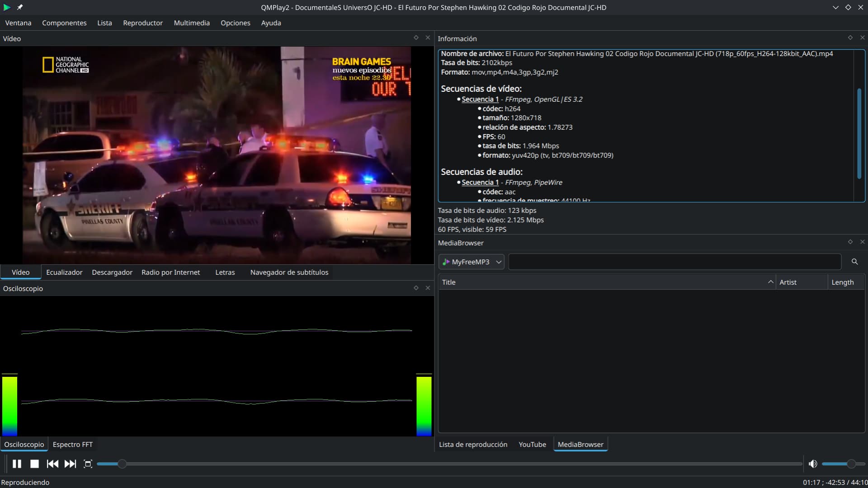Click the 'códec: h264' entry

pos(501,108)
